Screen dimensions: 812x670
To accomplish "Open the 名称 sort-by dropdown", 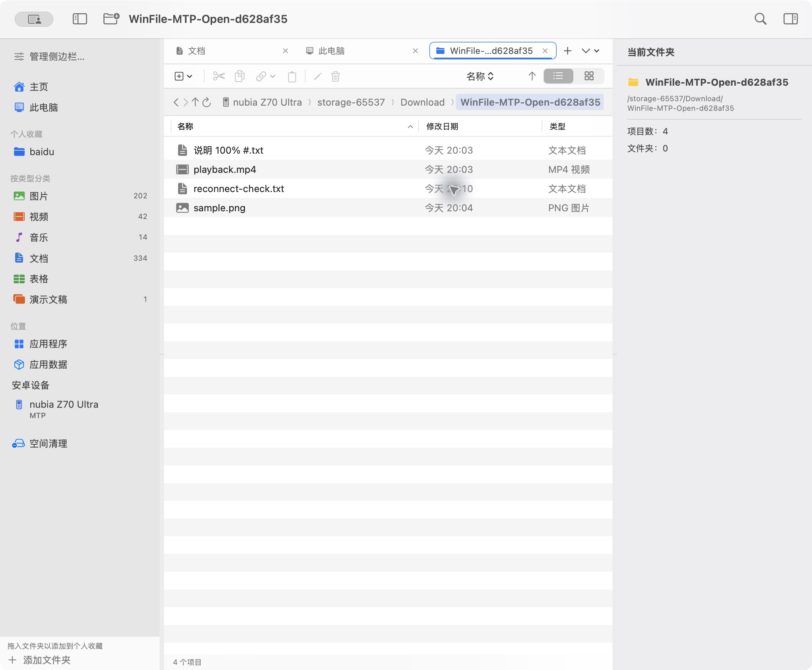I will pos(480,76).
